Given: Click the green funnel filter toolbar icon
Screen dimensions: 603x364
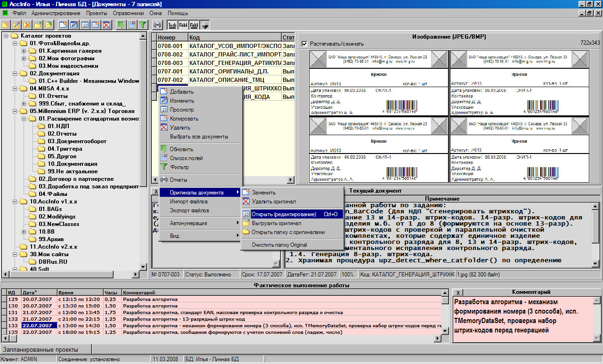Looking at the screenshot, I should point(142,25).
